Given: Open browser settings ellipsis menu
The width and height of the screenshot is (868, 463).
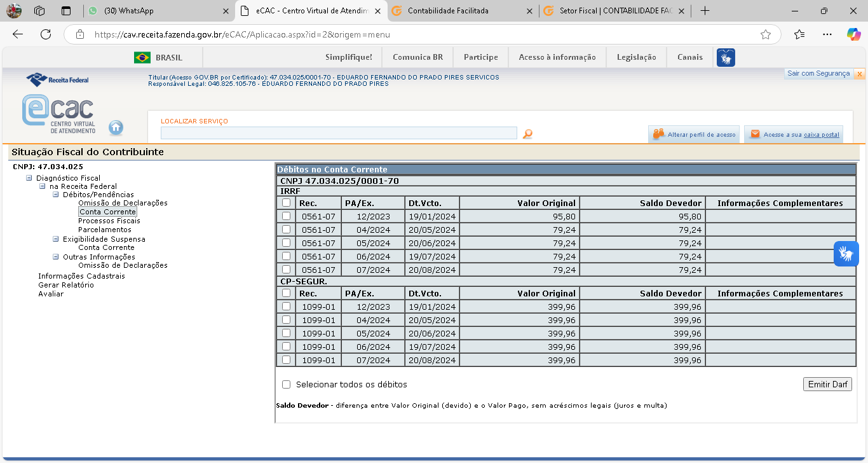Looking at the screenshot, I should (827, 34).
